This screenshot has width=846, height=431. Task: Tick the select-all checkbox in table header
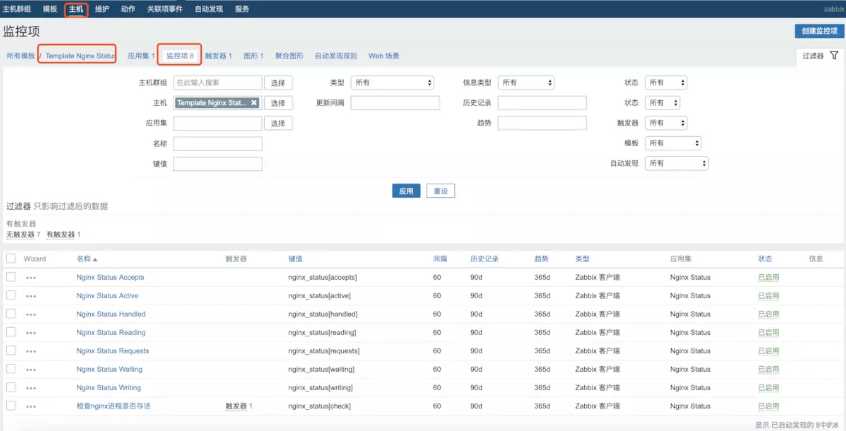[11, 258]
